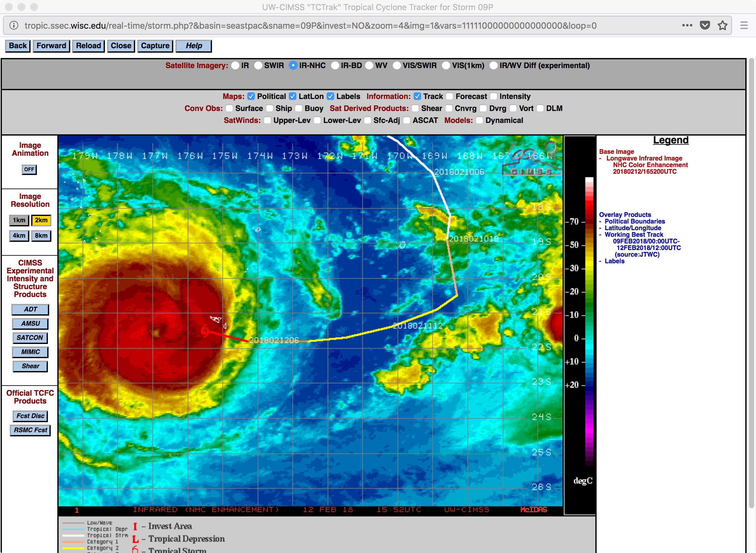This screenshot has height=553, width=756.
Task: Set image resolution to 8km
Action: point(41,236)
